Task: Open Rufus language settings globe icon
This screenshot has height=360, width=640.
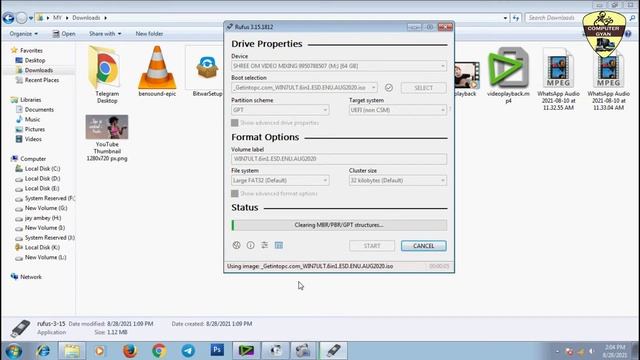Action: (236, 245)
